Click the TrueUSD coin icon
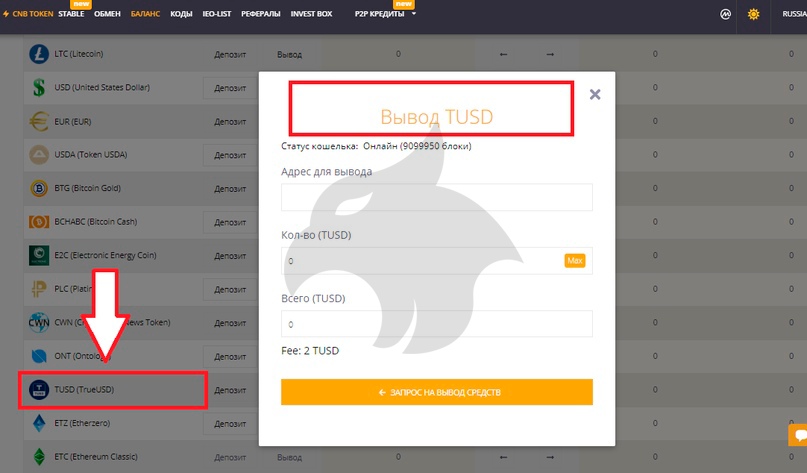The width and height of the screenshot is (807, 473). point(39,389)
